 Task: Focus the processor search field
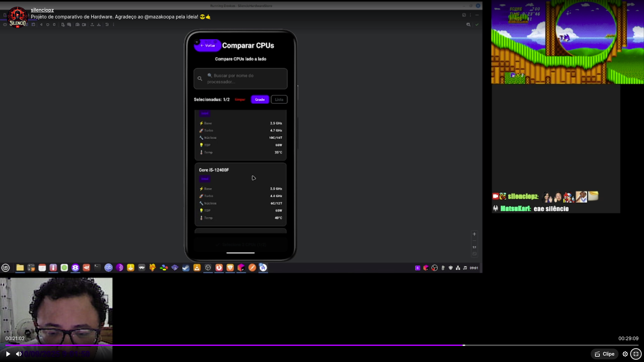(x=240, y=79)
